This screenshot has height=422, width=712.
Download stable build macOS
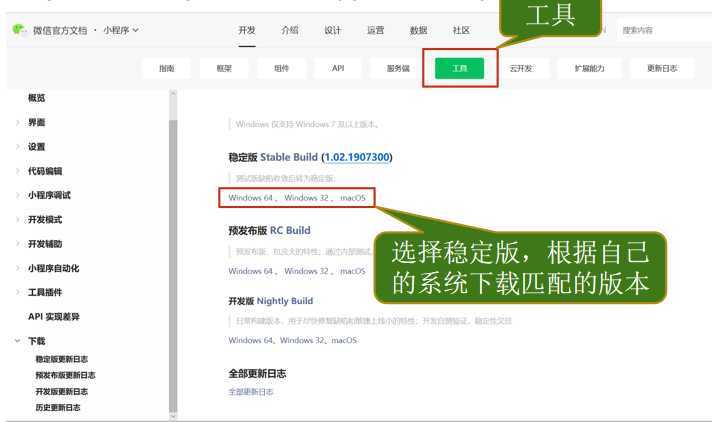353,198
